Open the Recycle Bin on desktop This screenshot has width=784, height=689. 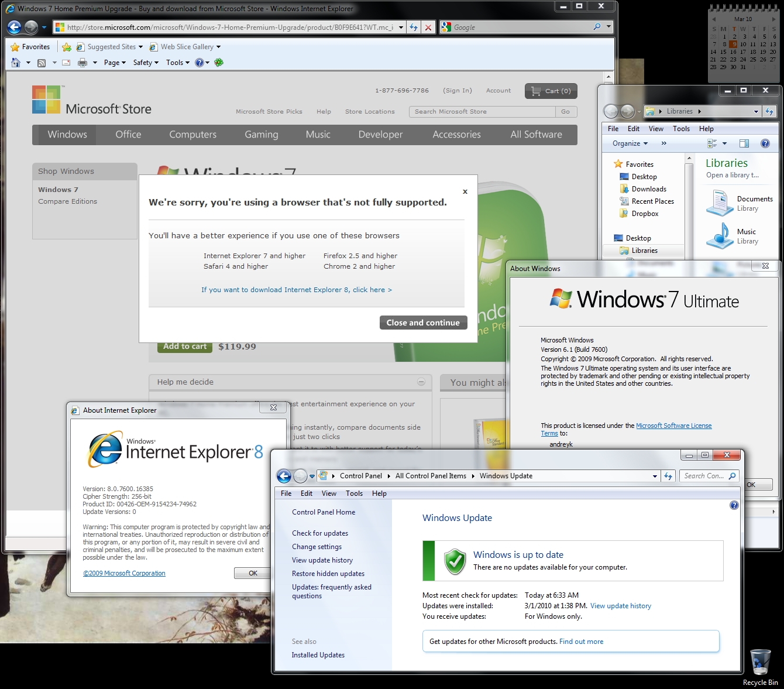click(760, 664)
